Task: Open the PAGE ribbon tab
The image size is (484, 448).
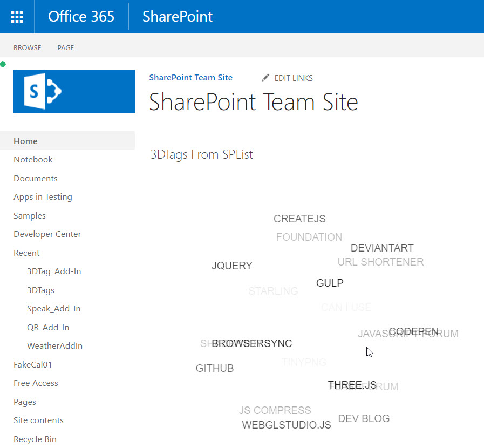Action: pyautogui.click(x=66, y=48)
